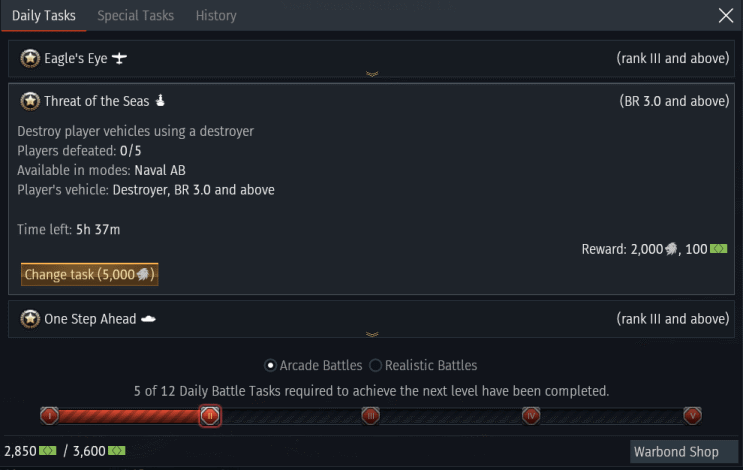Switch to the Special Tasks tab
This screenshot has height=470, width=743.
point(135,15)
